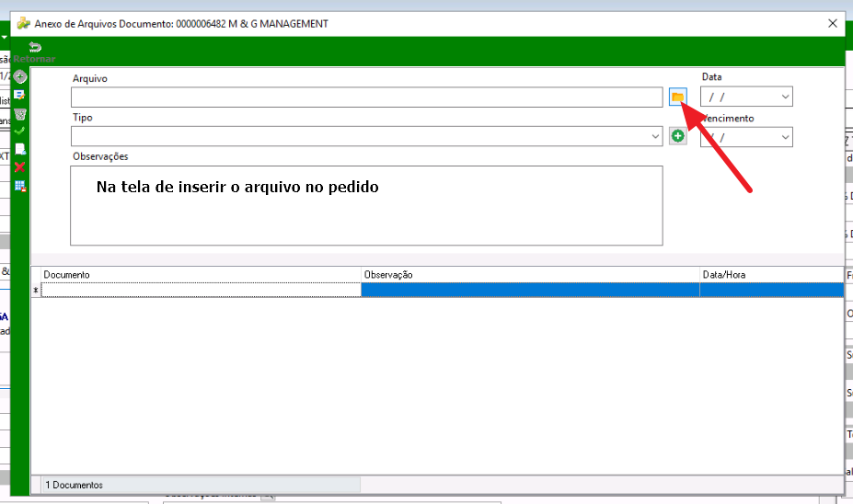Click the empty Documento cell in new row
The width and height of the screenshot is (853, 504).
coord(201,290)
